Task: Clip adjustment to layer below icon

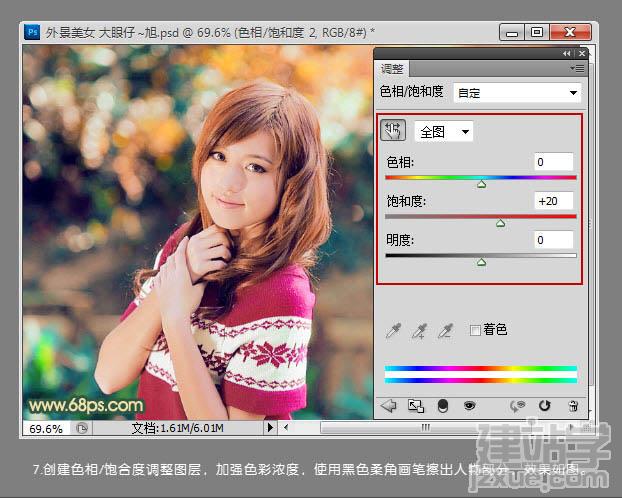Action: click(x=443, y=406)
